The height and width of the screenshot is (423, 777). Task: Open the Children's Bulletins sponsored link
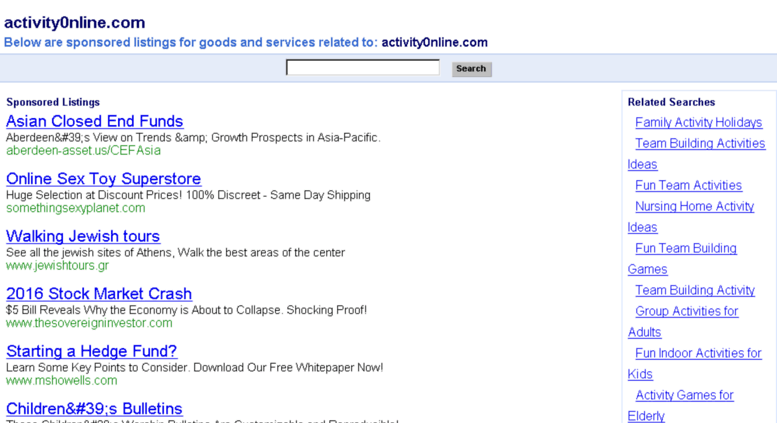pos(94,409)
